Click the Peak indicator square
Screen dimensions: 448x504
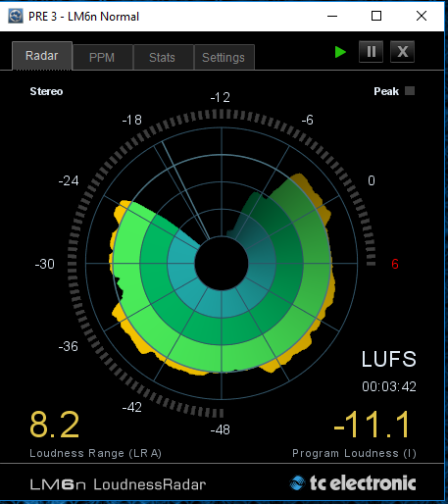pos(410,91)
